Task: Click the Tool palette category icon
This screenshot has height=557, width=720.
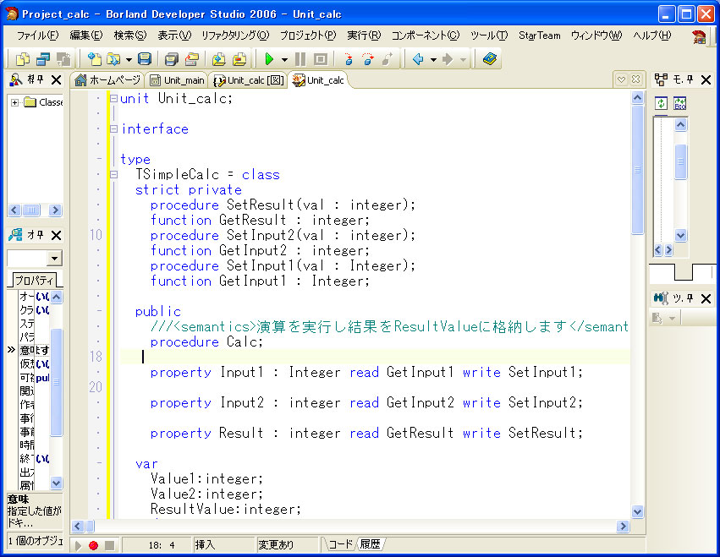Action: click(x=657, y=318)
